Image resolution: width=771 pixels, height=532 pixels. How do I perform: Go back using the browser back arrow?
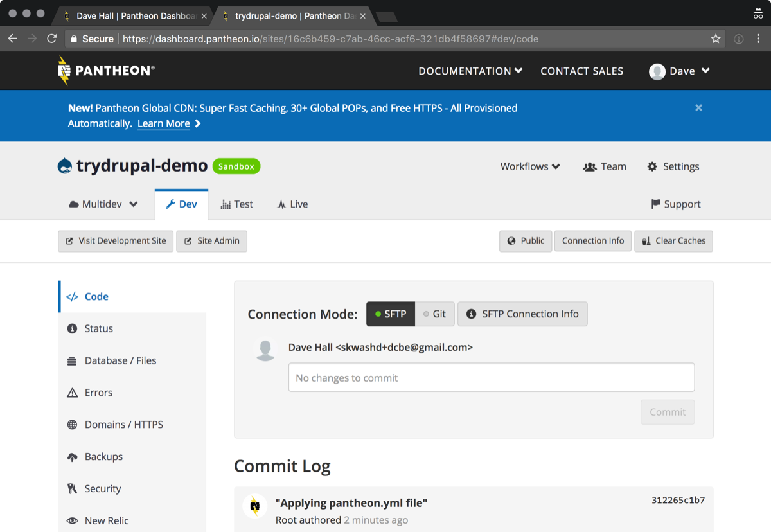(x=12, y=39)
